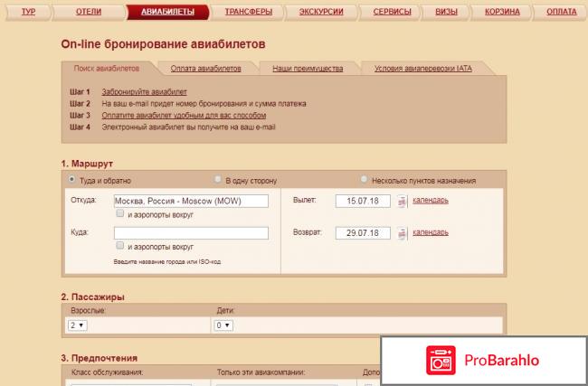Go to the ОПЛАТА tab

pos(562,12)
